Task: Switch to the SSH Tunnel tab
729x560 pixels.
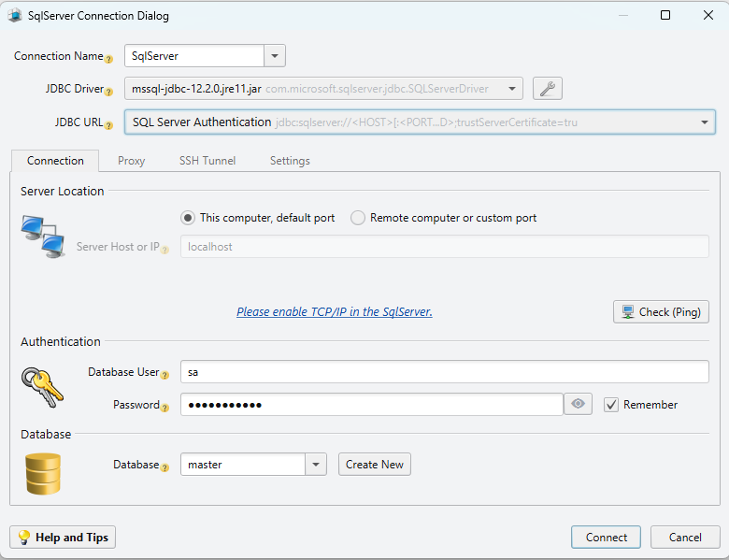Action: (207, 161)
